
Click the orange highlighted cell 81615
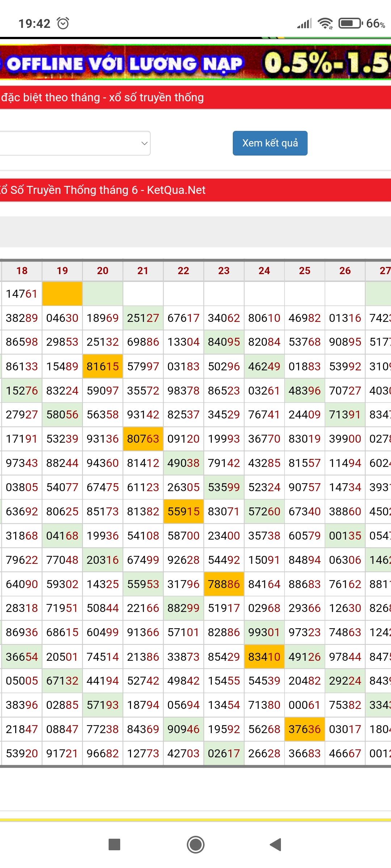click(102, 366)
